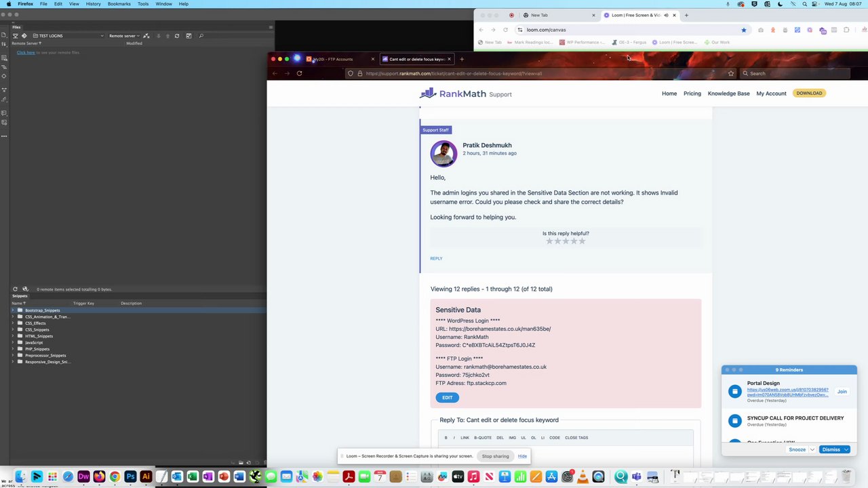The image size is (868, 488).
Task: Click the globe icon above Snippets panel
Action: [x=25, y=289]
